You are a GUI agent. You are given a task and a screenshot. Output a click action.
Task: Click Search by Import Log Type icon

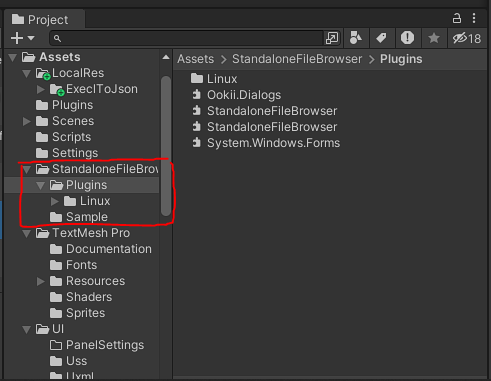pos(407,38)
